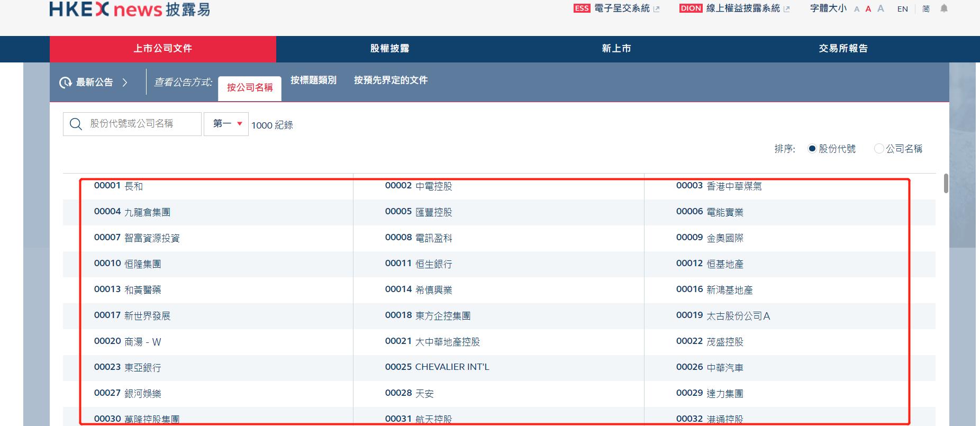This screenshot has width=980, height=426.
Task: Click the HKEX news logo
Action: tap(130, 9)
